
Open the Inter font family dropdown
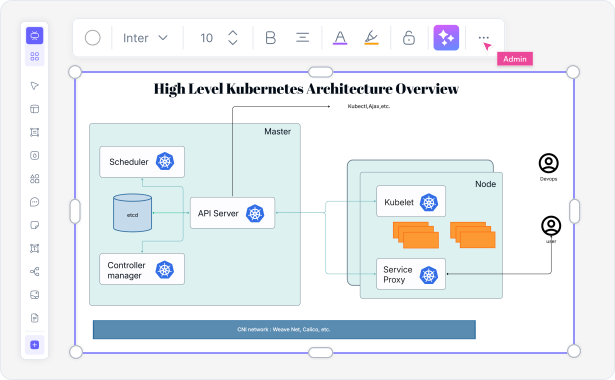pyautogui.click(x=145, y=38)
